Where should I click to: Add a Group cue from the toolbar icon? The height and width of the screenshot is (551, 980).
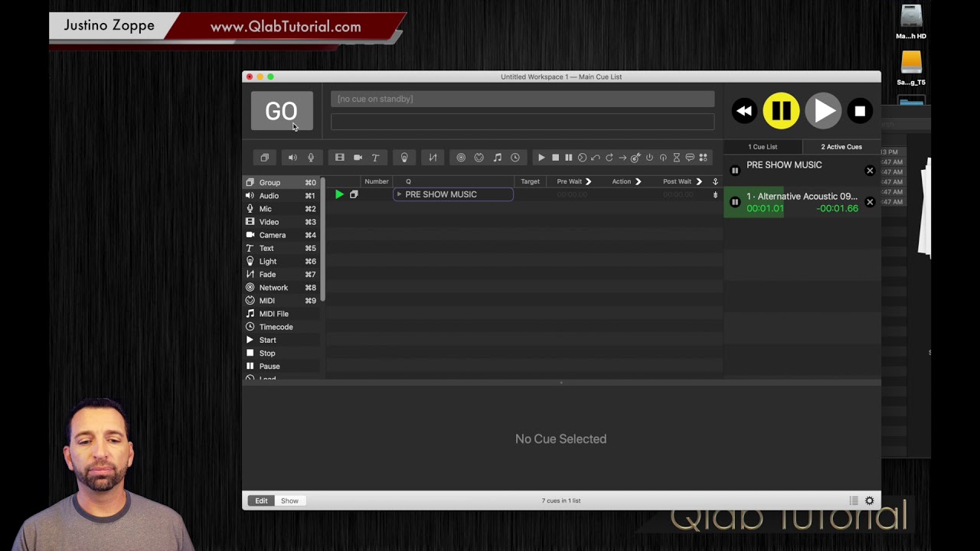[264, 158]
